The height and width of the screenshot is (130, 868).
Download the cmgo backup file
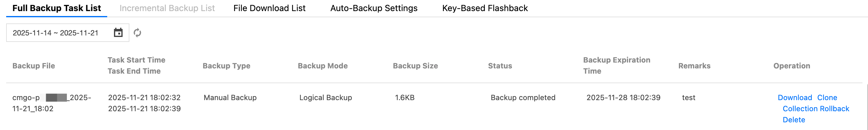click(x=795, y=97)
